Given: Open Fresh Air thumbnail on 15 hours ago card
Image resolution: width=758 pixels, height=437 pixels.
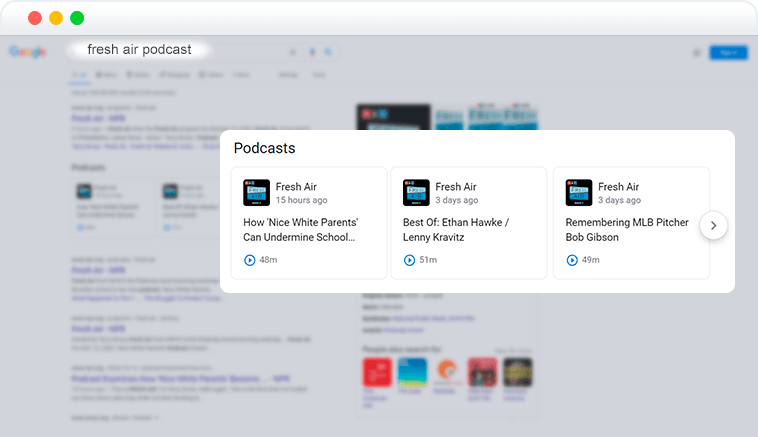Looking at the screenshot, I should [x=256, y=192].
